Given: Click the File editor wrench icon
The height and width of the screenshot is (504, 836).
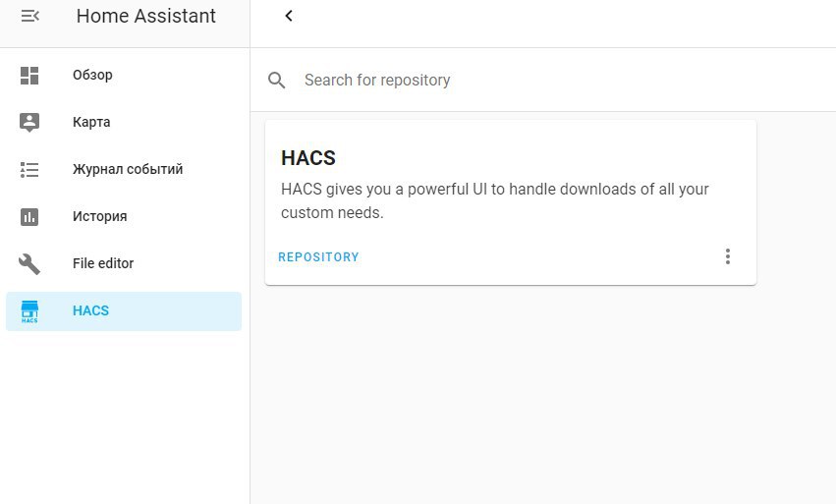Looking at the screenshot, I should click(29, 264).
